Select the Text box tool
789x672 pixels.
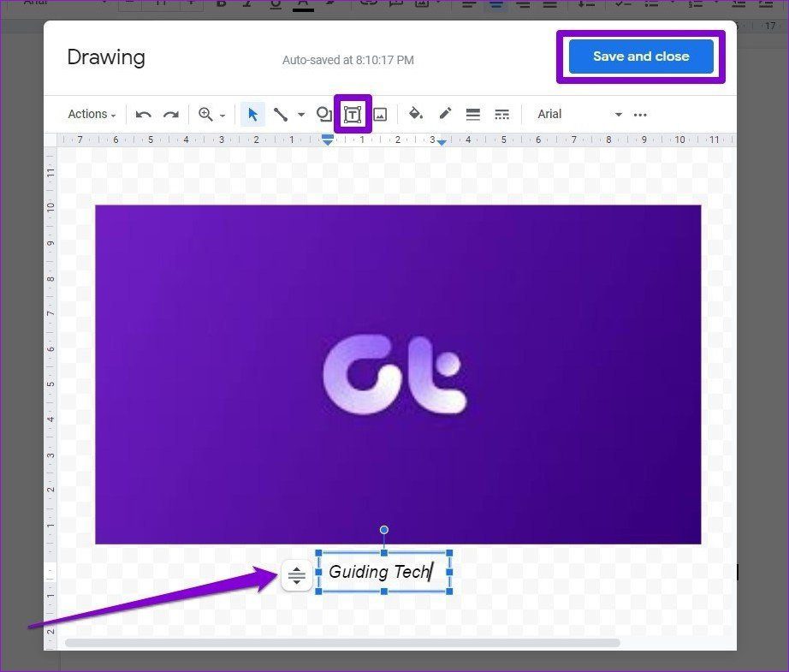(353, 115)
